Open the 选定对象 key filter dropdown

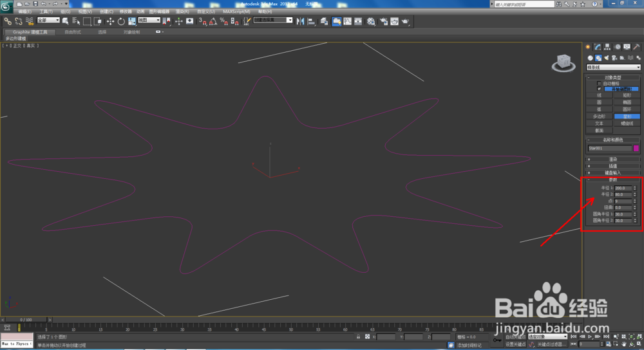pyautogui.click(x=547, y=337)
